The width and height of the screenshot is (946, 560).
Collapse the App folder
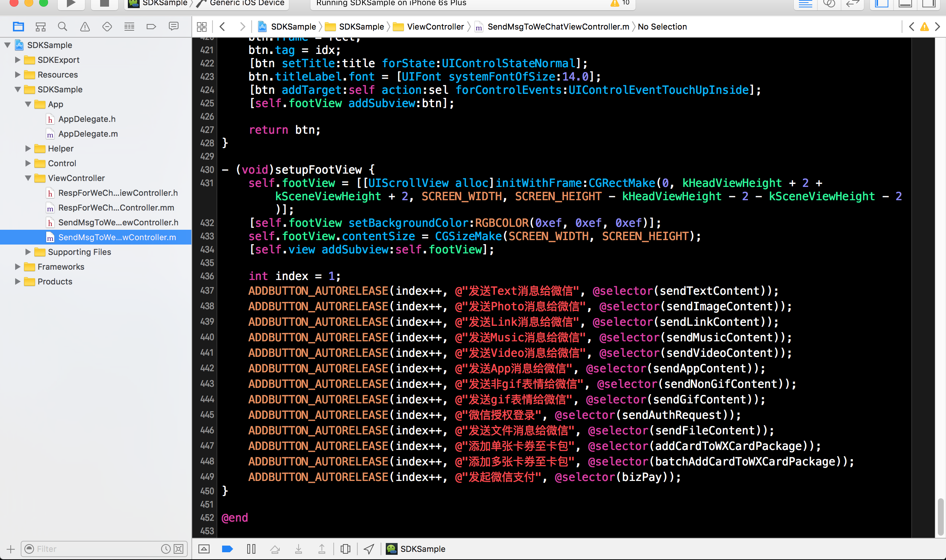(x=28, y=104)
